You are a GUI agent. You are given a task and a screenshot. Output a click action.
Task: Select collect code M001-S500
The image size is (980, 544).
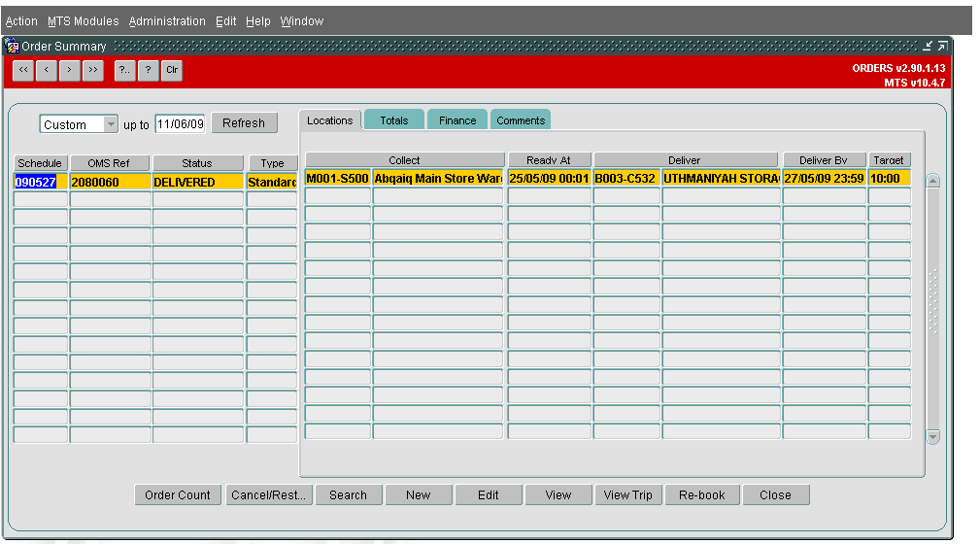click(x=337, y=178)
